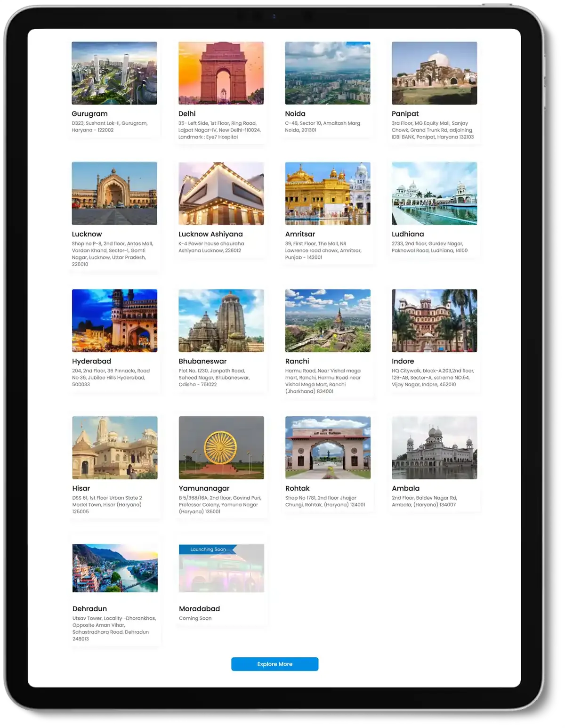Click the Ambala city heading
Viewport: 565px width, 728px height.
tap(405, 488)
